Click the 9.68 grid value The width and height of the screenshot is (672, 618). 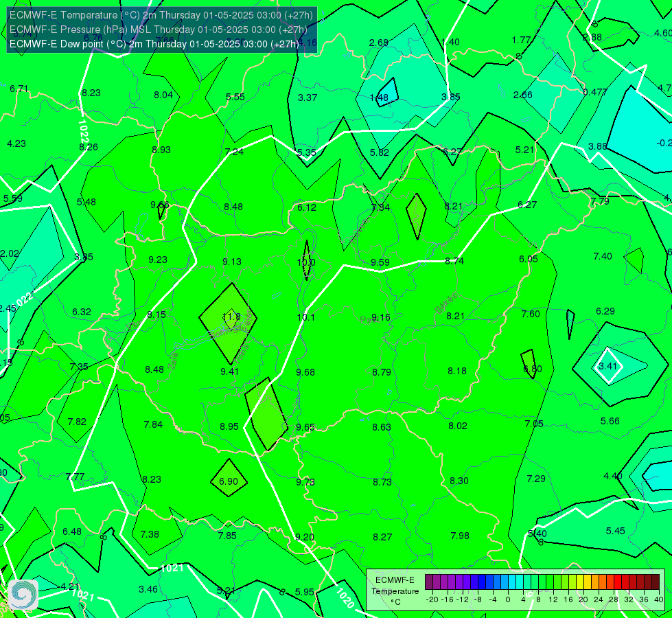pyautogui.click(x=305, y=372)
